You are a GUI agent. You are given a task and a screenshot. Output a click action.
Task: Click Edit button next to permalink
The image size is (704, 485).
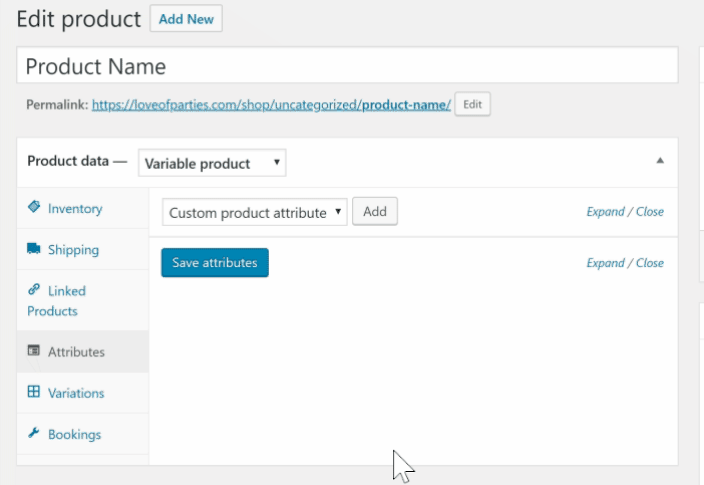[x=472, y=104]
